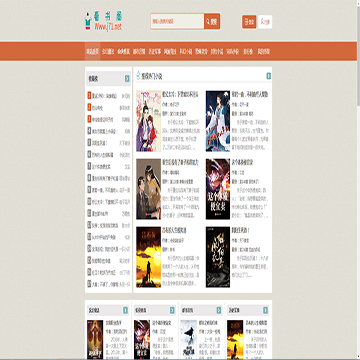Click the orange rank 2 badge in sidebar
Screen dimensions: 360x360
[89, 107]
